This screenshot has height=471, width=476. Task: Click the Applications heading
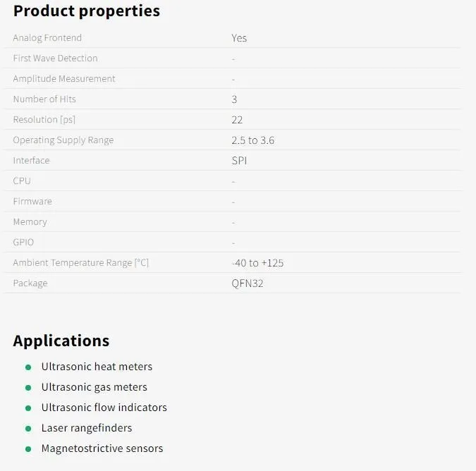61,341
